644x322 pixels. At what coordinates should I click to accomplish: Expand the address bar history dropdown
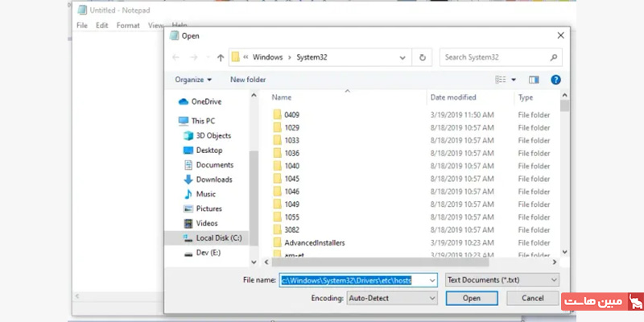402,58
